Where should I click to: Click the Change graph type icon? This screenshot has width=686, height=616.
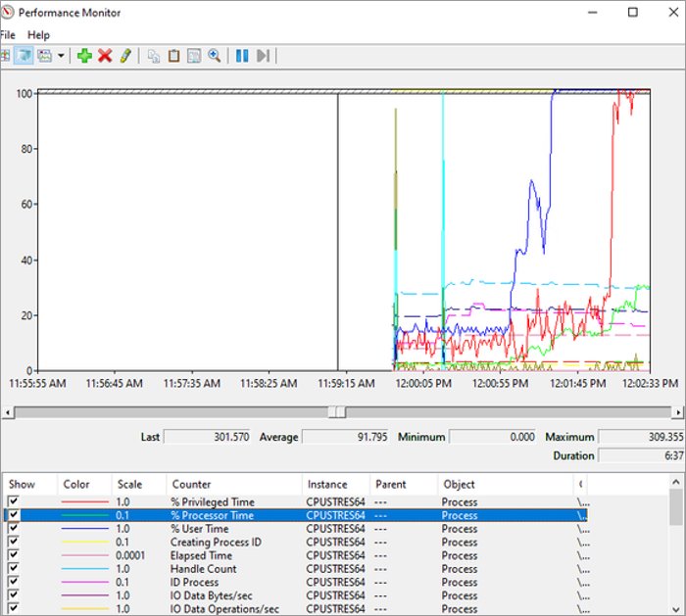pos(45,56)
